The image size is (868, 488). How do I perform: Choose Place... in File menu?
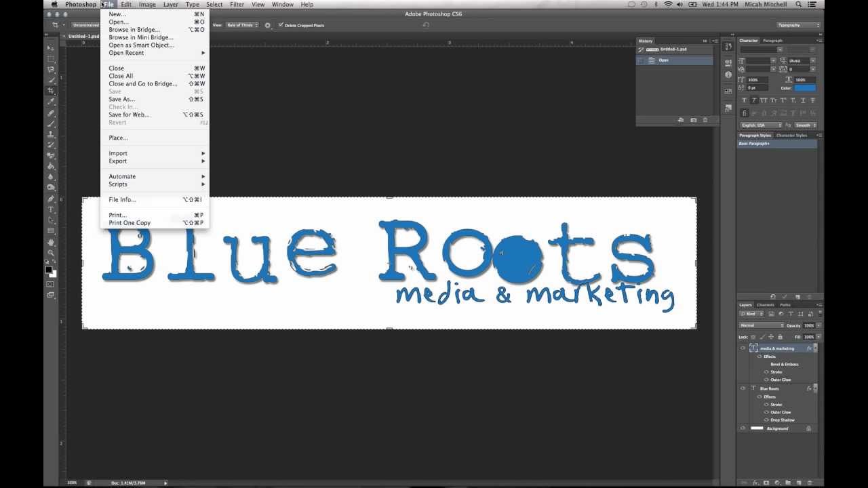[x=119, y=138]
